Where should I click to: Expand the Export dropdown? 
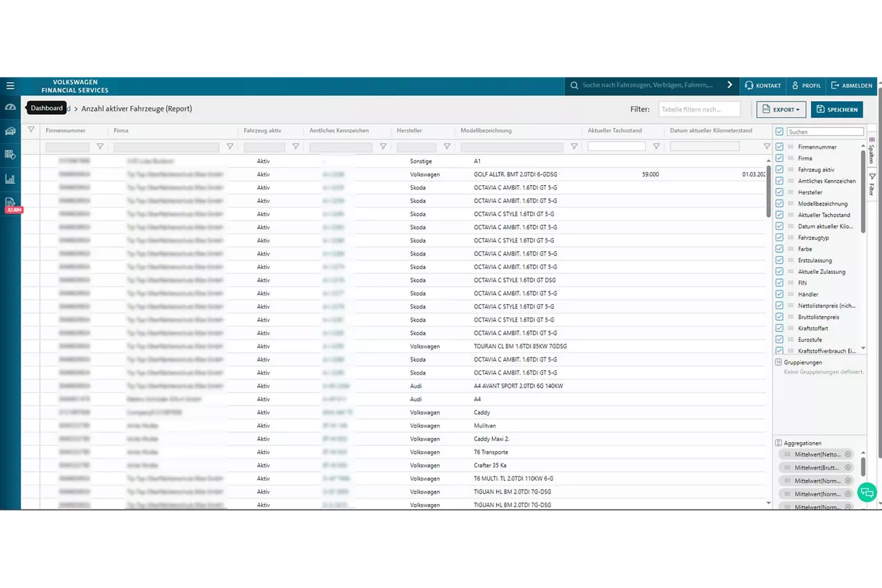tap(781, 109)
